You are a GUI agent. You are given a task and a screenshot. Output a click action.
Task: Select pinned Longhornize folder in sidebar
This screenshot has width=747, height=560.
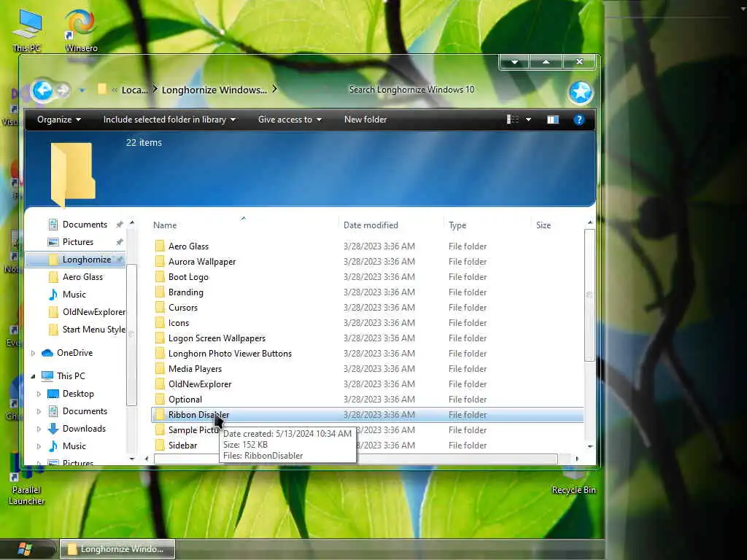pos(76,260)
